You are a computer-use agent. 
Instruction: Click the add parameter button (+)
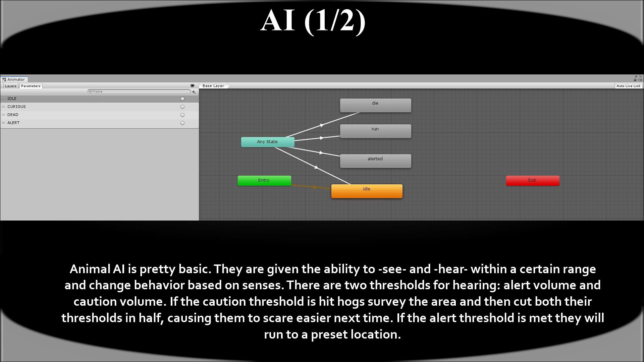pos(194,92)
